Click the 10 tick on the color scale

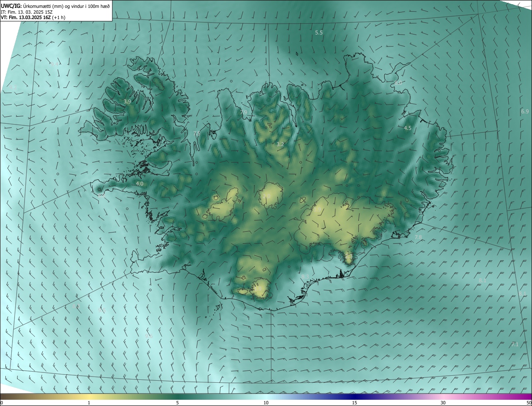(266, 403)
